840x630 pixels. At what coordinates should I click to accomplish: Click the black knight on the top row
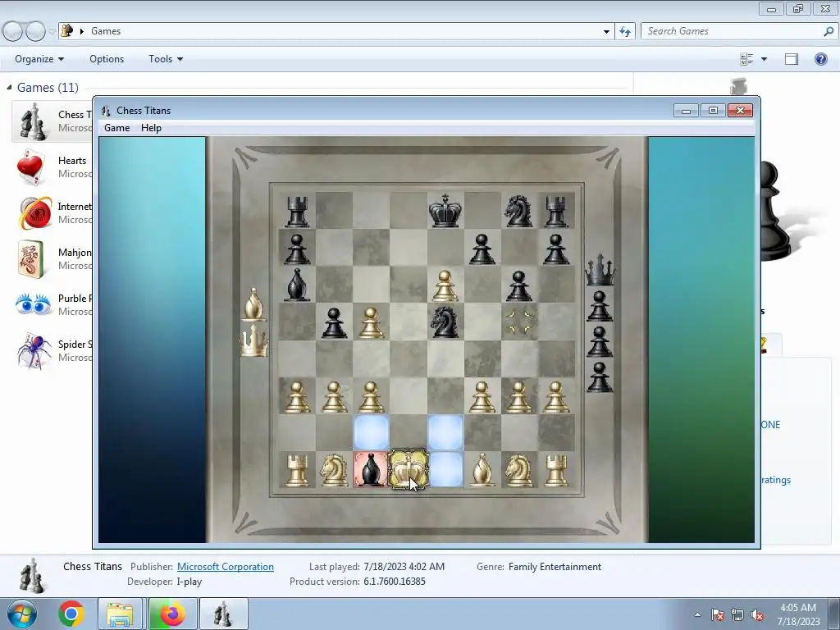[x=518, y=211]
